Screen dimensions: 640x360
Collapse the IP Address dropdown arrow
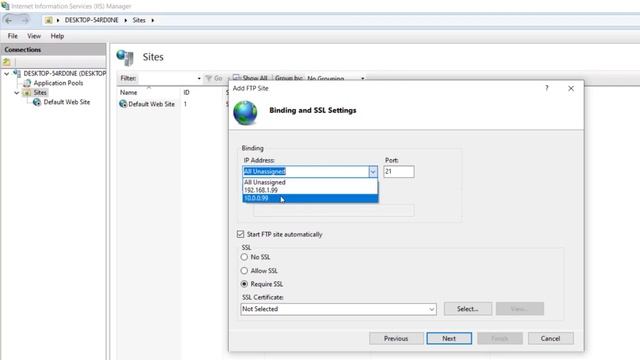pyautogui.click(x=373, y=172)
